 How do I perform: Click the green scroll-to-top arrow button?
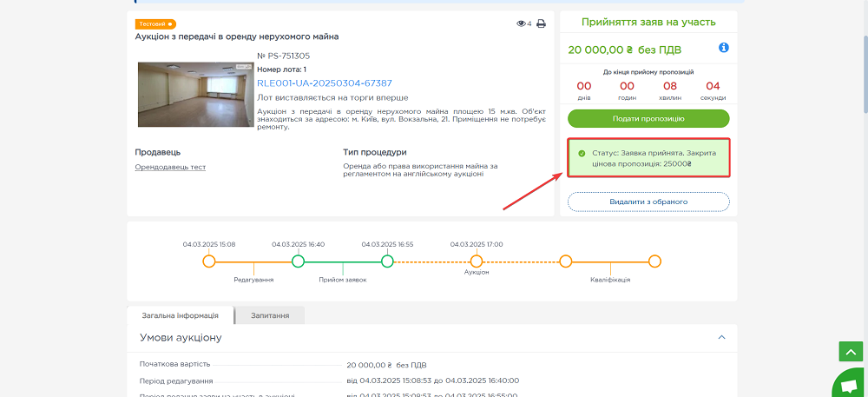point(850,351)
